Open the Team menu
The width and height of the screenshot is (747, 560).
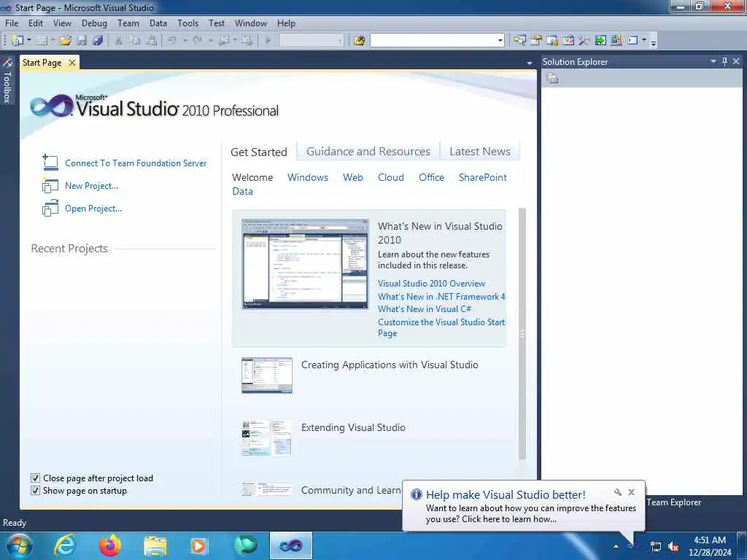(128, 23)
